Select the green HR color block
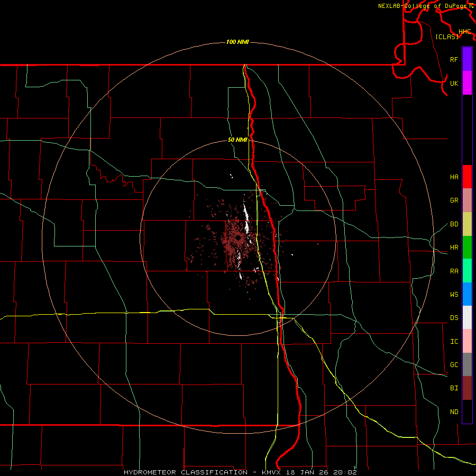Screen dimensions: 476x476 467,248
